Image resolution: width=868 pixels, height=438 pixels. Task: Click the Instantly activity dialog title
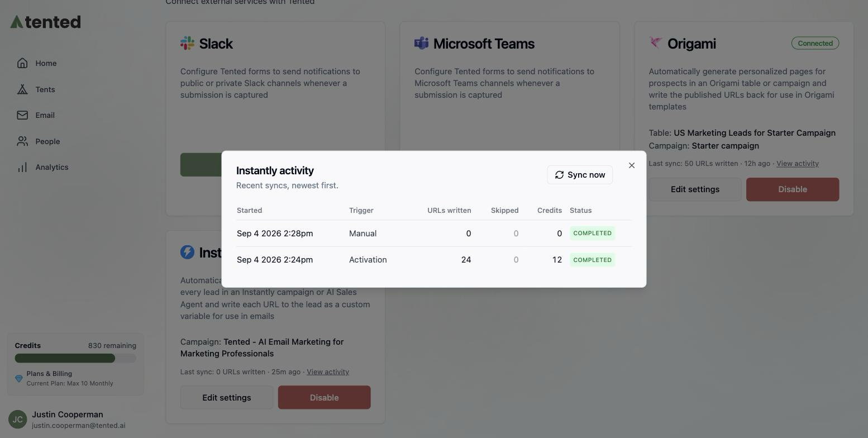click(275, 171)
